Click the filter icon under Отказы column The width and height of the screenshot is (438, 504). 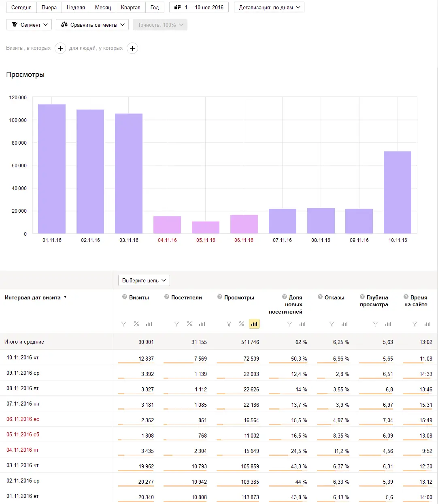point(332,324)
